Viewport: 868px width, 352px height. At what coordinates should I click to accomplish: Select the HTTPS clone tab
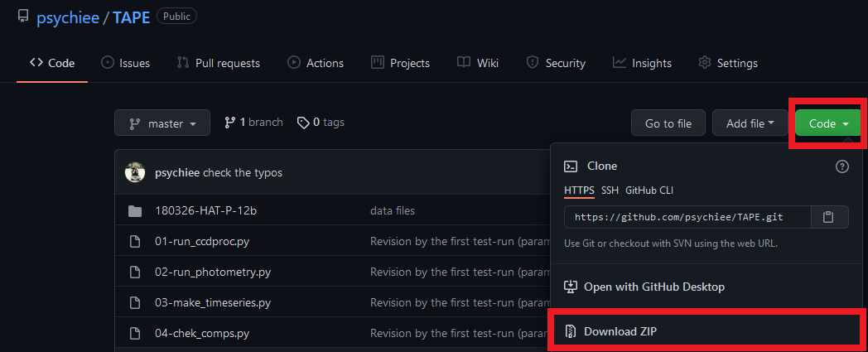tap(579, 190)
